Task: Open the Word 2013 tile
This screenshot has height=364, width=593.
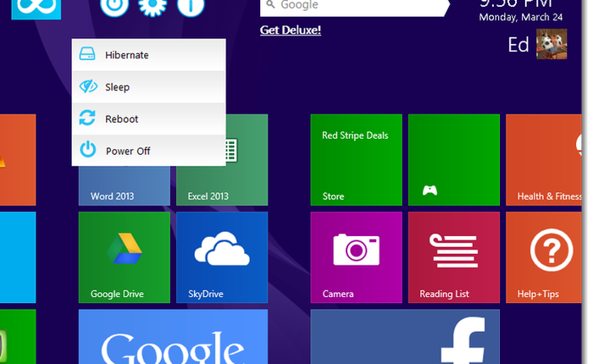Action: click(125, 185)
